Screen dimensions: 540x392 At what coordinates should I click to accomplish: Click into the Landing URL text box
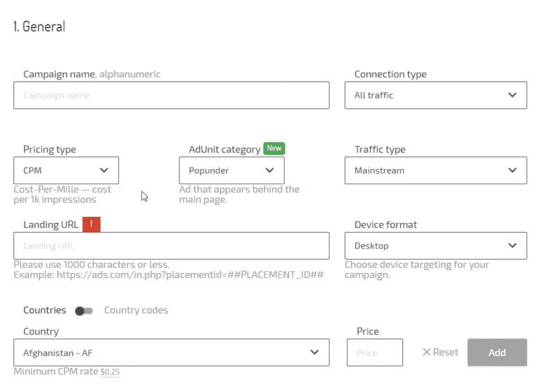[171, 246]
